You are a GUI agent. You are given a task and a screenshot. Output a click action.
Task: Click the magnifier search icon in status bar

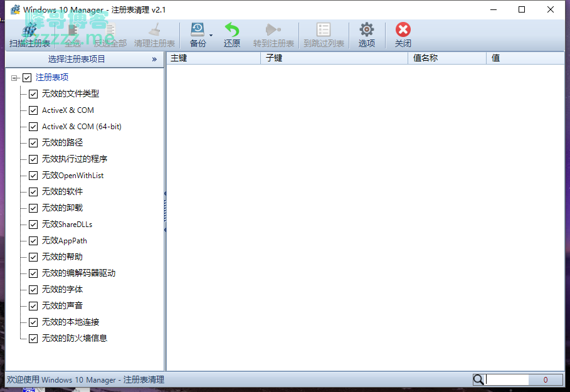(x=478, y=379)
